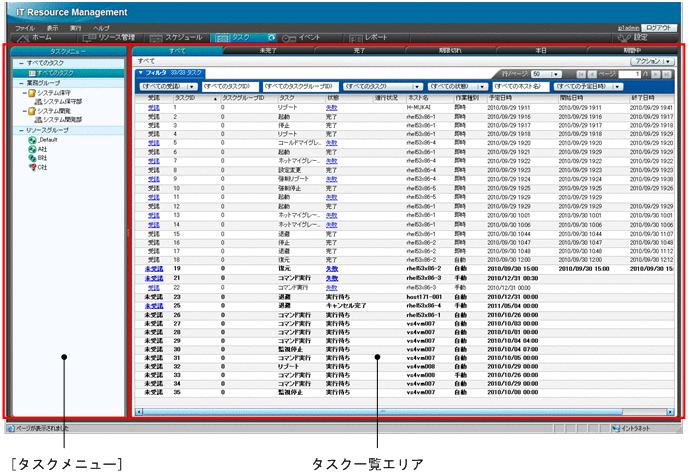Screen dimensions: 688x476
Task: Open the ホーム navigation item
Action: click(36, 38)
